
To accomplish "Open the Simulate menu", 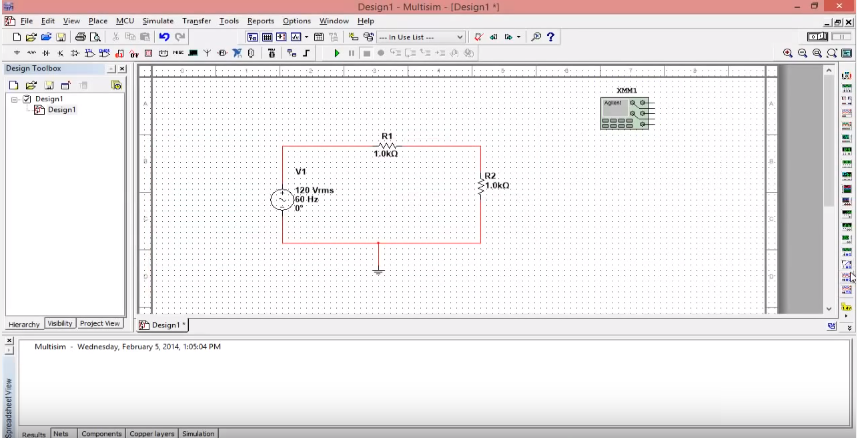I will click(157, 20).
